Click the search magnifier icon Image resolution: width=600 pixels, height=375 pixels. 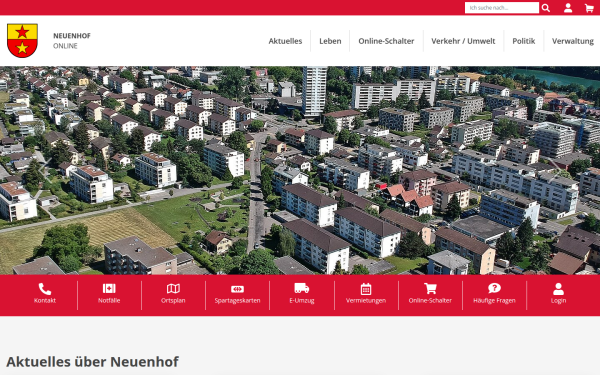tap(546, 8)
